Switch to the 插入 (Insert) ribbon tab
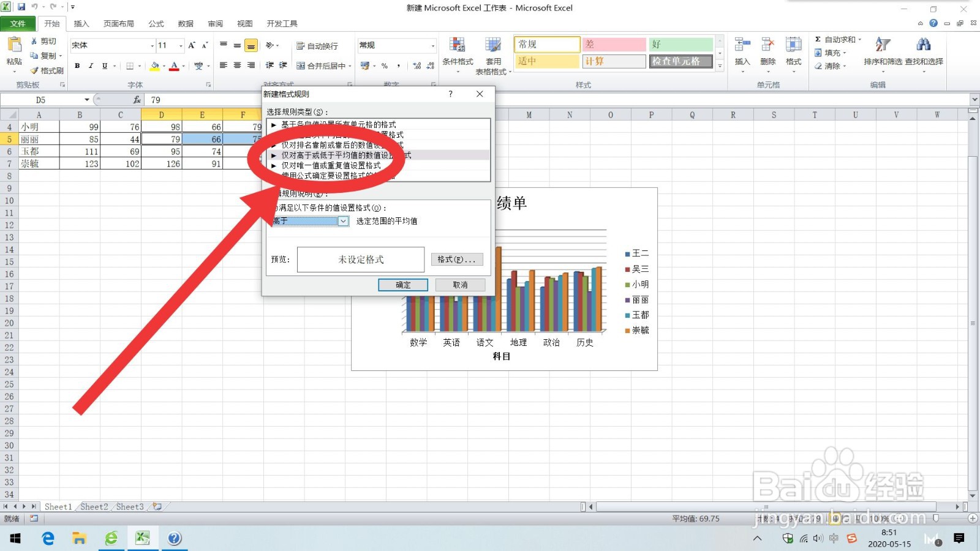The width and height of the screenshot is (980, 551). [x=81, y=24]
